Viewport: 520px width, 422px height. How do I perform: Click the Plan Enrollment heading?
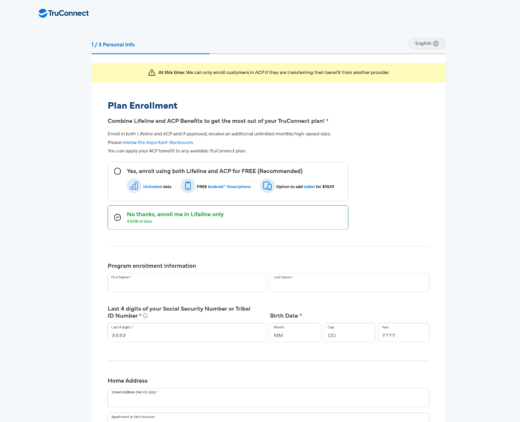coord(142,106)
